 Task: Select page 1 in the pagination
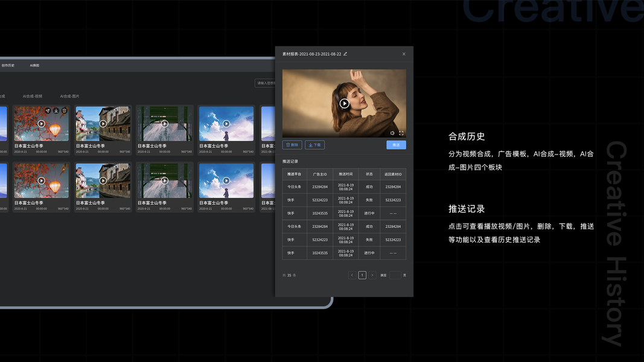(362, 275)
